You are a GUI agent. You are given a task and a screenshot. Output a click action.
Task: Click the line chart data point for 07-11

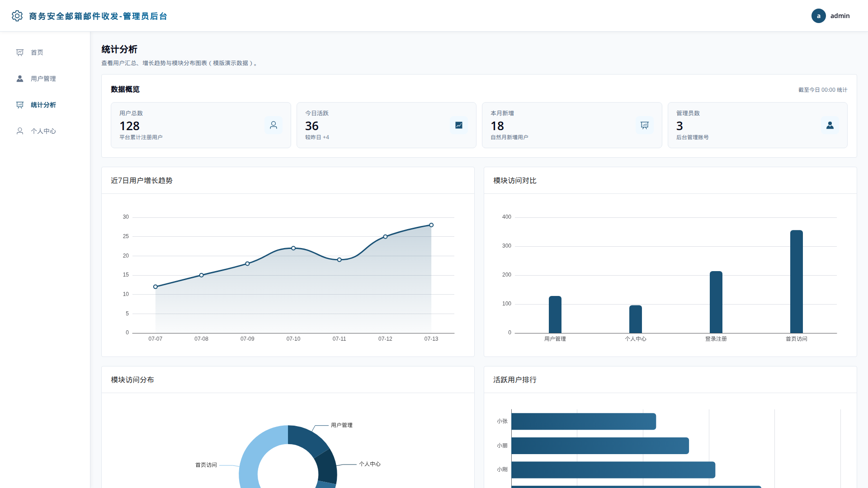tap(340, 260)
